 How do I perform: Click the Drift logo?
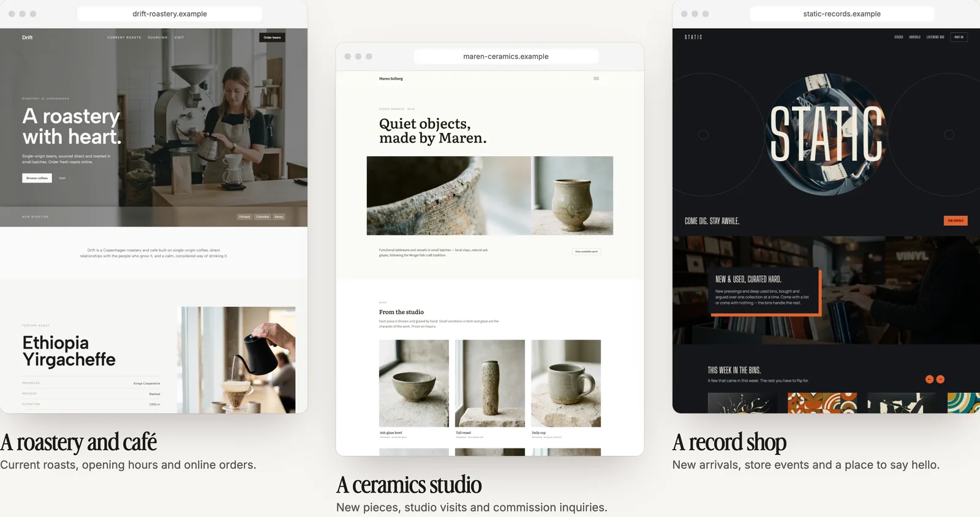[28, 37]
